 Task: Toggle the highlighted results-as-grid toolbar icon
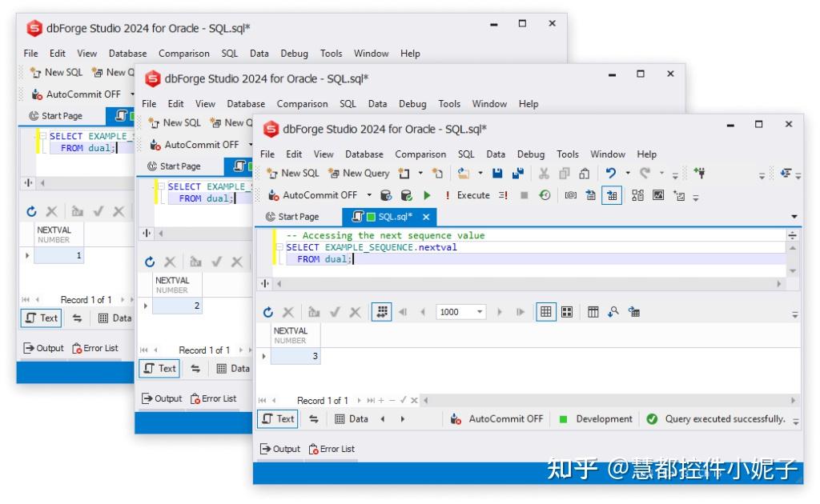(x=612, y=195)
